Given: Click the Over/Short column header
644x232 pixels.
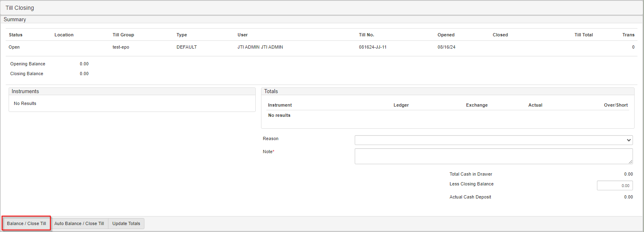Looking at the screenshot, I should coord(615,105).
